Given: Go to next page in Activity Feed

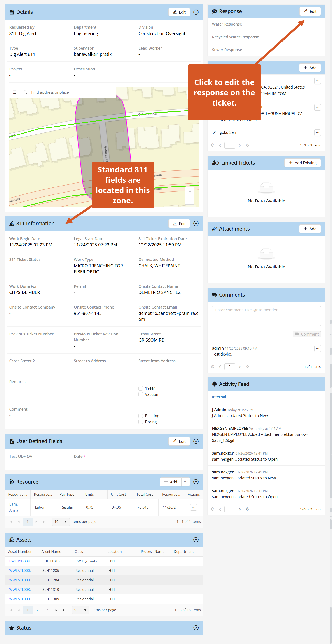Looking at the screenshot, I should pyautogui.click(x=239, y=509).
